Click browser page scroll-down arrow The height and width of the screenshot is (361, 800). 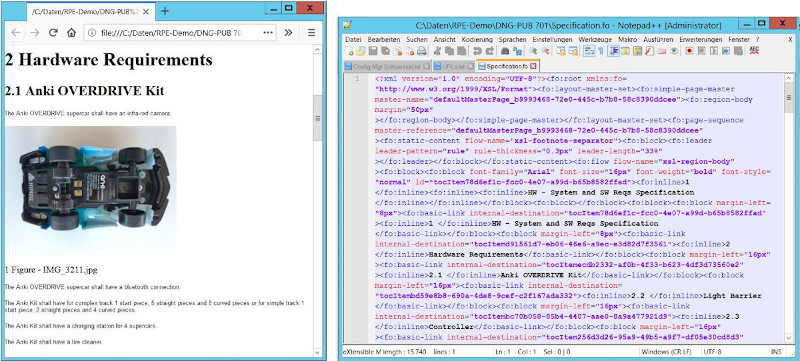point(318,352)
